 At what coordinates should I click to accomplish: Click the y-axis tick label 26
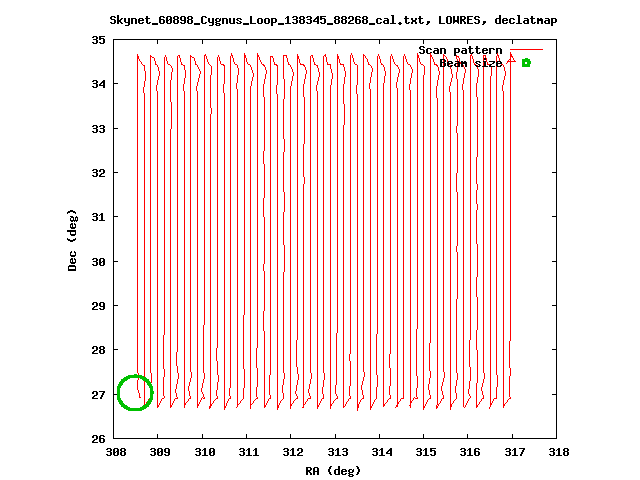[x=98, y=439]
